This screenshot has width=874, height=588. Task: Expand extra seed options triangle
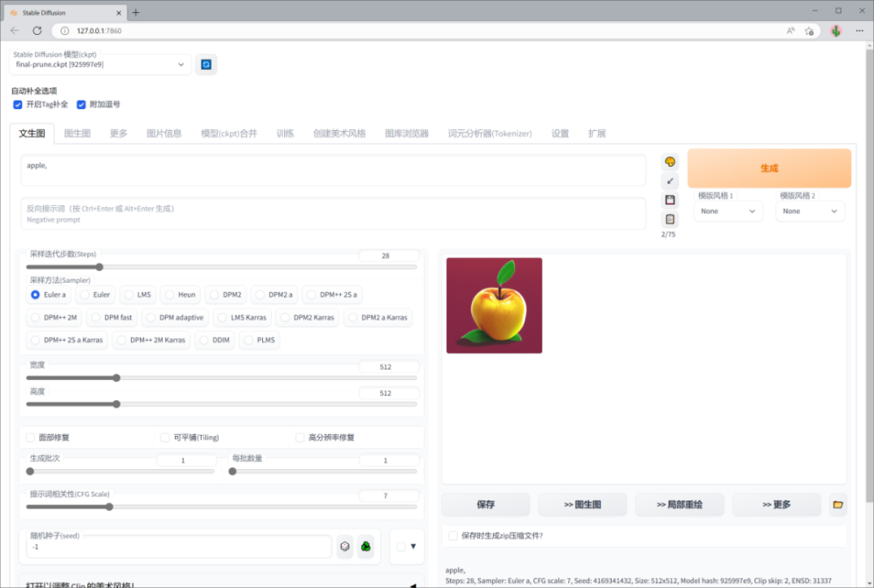[x=413, y=546]
